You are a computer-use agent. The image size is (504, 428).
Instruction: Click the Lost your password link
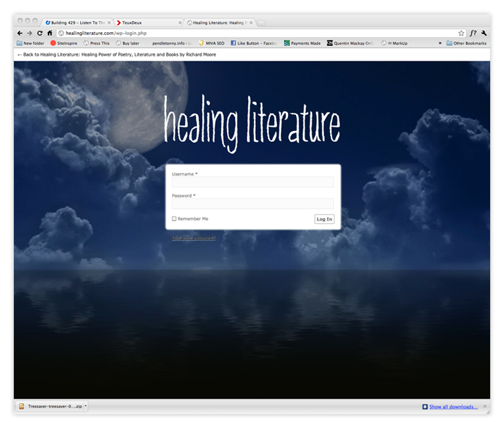(194, 238)
